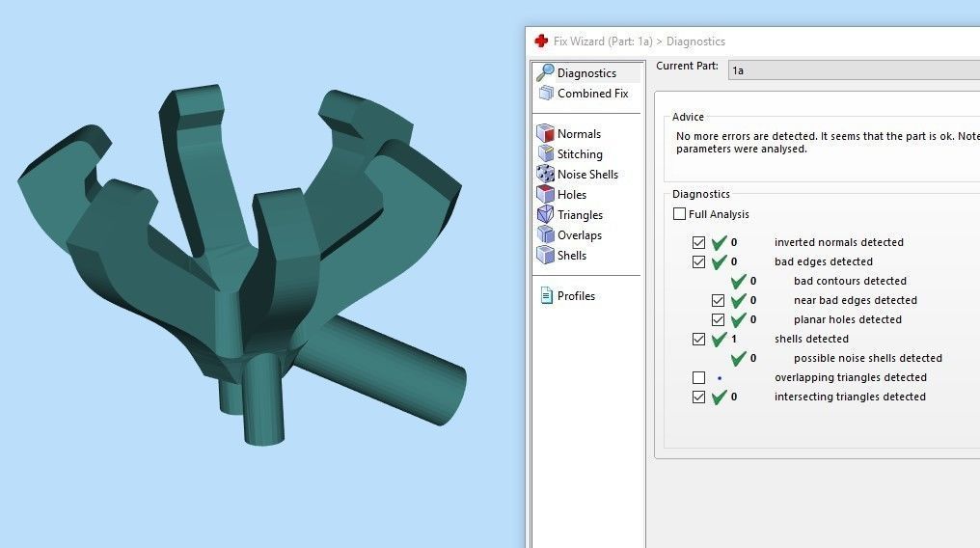Image resolution: width=980 pixels, height=548 pixels.
Task: Select the Shells fix icon
Action: [545, 255]
